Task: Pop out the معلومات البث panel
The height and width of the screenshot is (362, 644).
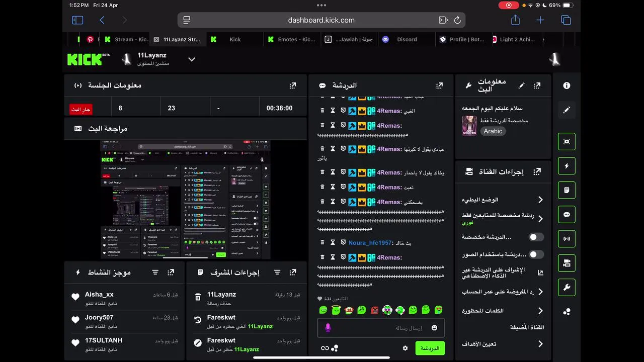Action: pos(537,85)
